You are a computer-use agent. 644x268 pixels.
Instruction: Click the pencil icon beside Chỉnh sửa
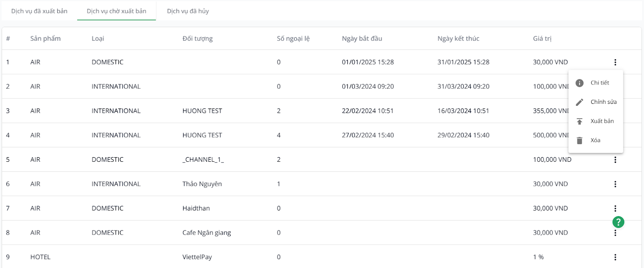click(580, 102)
